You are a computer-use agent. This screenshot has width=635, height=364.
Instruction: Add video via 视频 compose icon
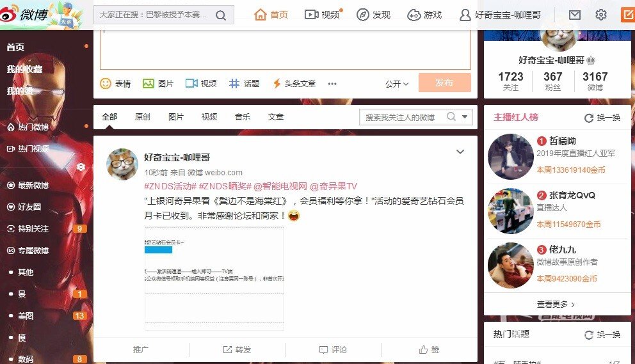point(201,83)
